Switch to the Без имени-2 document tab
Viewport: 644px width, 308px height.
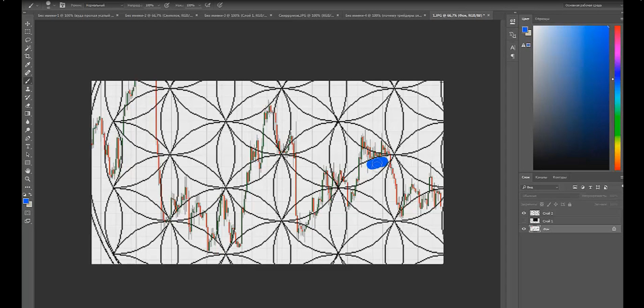159,16
